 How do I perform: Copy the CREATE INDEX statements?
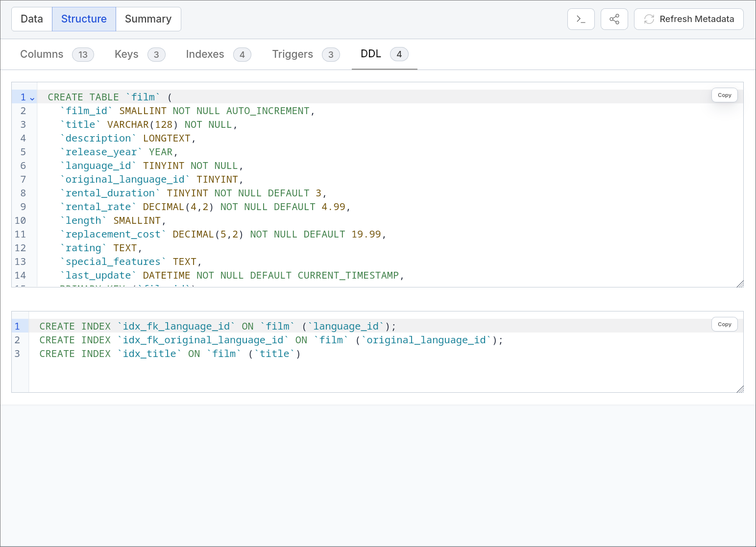click(724, 324)
